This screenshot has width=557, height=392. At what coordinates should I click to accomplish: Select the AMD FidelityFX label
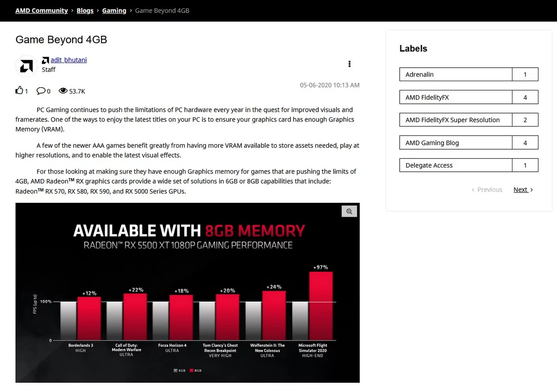455,97
